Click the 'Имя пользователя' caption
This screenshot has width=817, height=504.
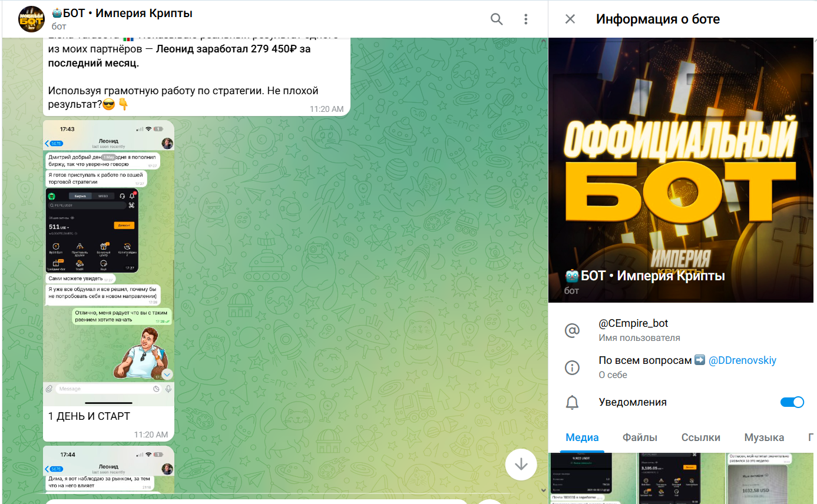[639, 338]
